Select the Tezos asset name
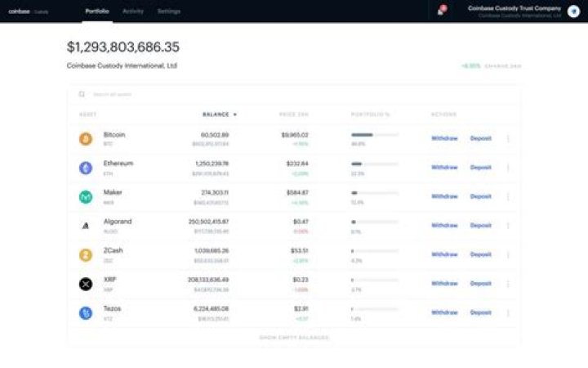The image size is (588, 368). click(112, 308)
